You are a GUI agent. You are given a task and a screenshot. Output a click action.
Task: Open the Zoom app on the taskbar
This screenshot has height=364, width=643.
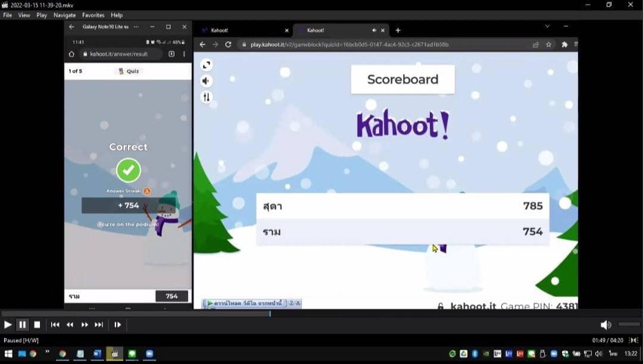click(x=149, y=354)
